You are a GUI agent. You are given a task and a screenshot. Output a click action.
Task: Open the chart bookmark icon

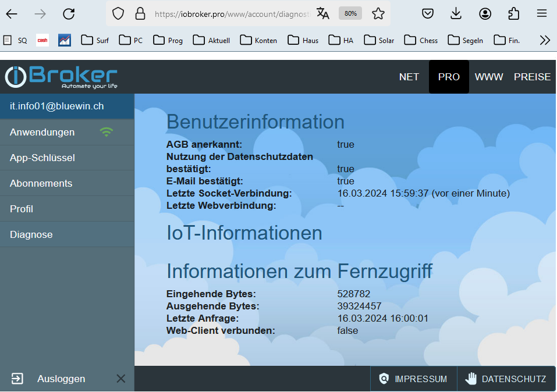(64, 40)
